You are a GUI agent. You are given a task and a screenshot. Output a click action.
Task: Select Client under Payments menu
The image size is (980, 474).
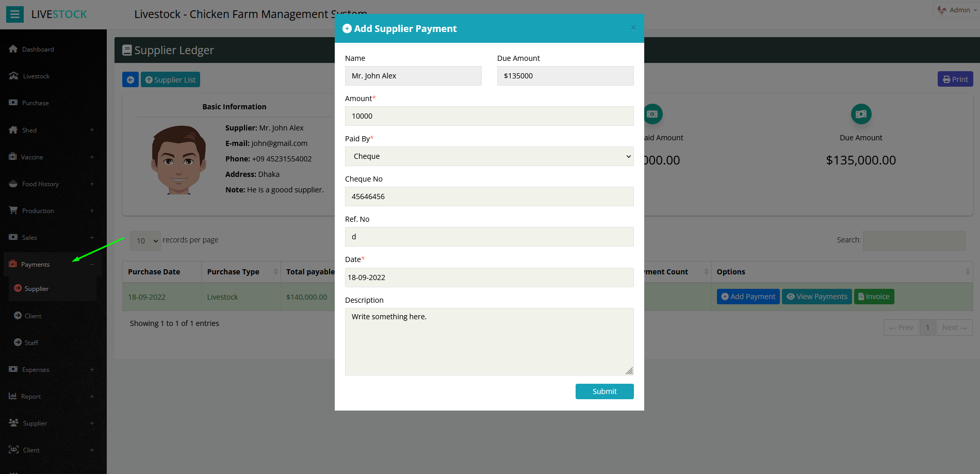point(33,316)
